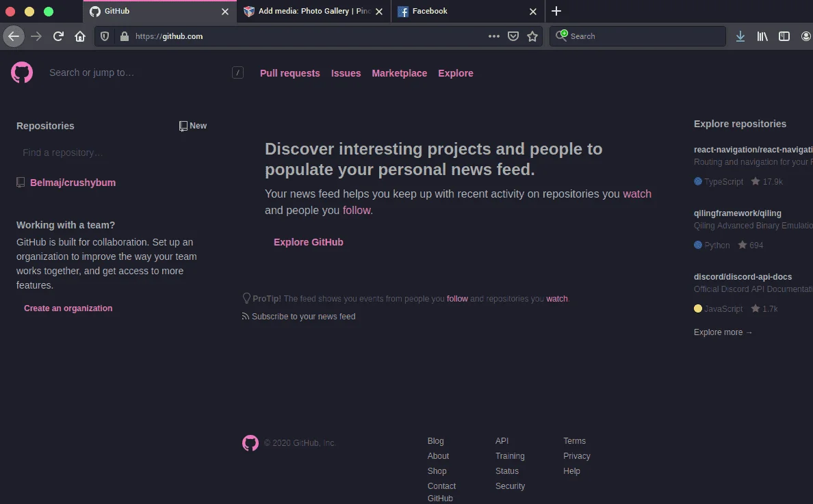Click the slash shortcut key icon
Screen dimensions: 813x504
[238, 73]
